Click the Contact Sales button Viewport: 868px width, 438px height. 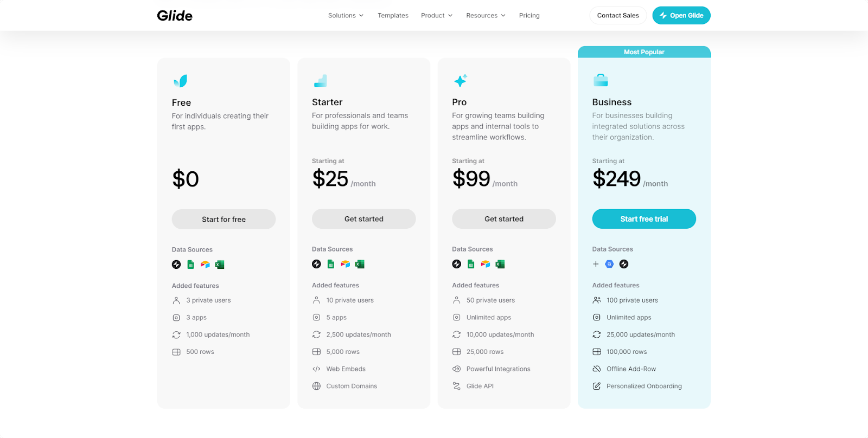[618, 16]
